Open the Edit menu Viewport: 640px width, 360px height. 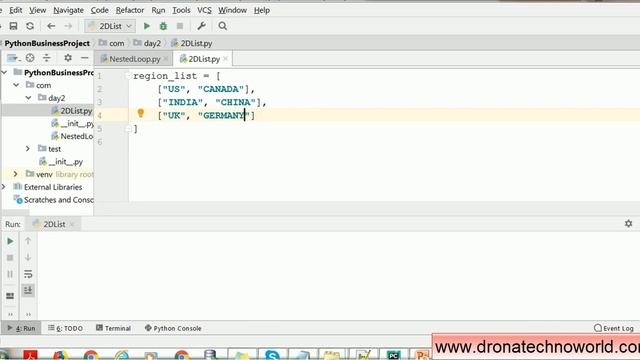pos(16,10)
